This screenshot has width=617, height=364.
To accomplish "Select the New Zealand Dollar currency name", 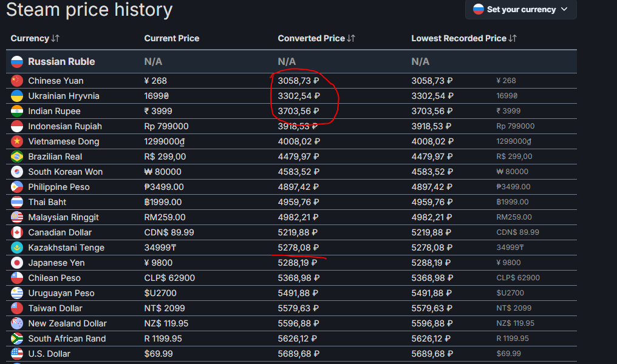I will tap(67, 323).
